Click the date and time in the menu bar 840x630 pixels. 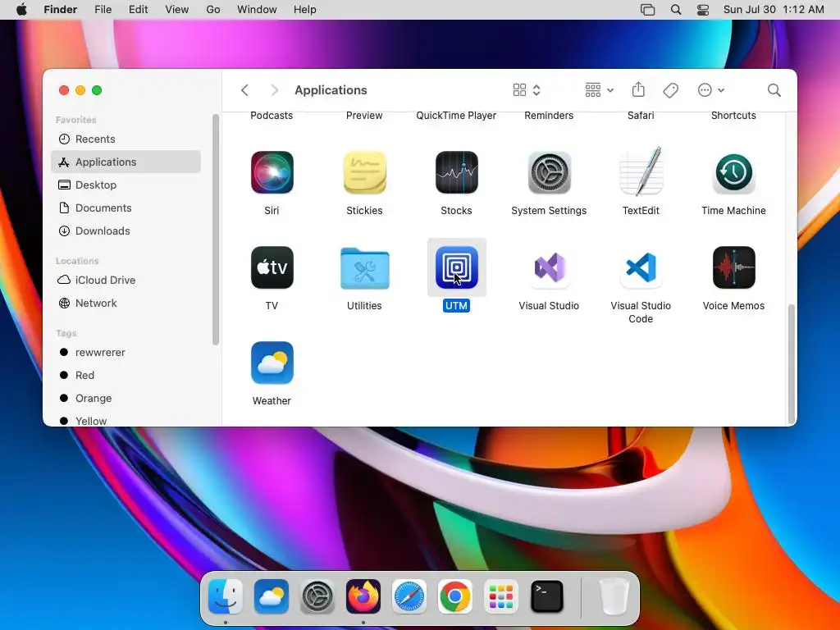774,10
